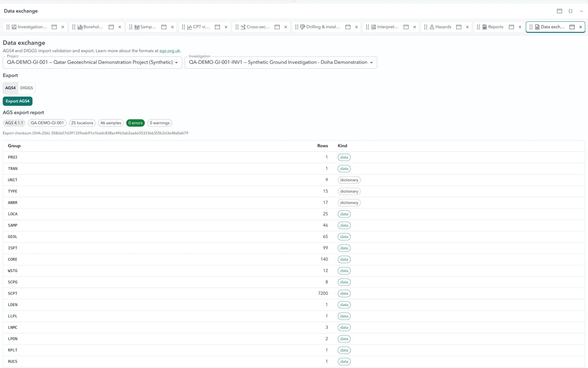Close the Samples tab
This screenshot has width=588, height=368.
172,27
